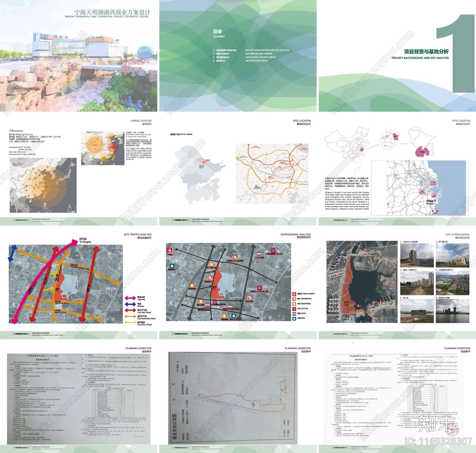Viewport: 476px width, 453px height.
Task: Click the PARK legend icon
Action: pyautogui.click(x=294, y=318)
